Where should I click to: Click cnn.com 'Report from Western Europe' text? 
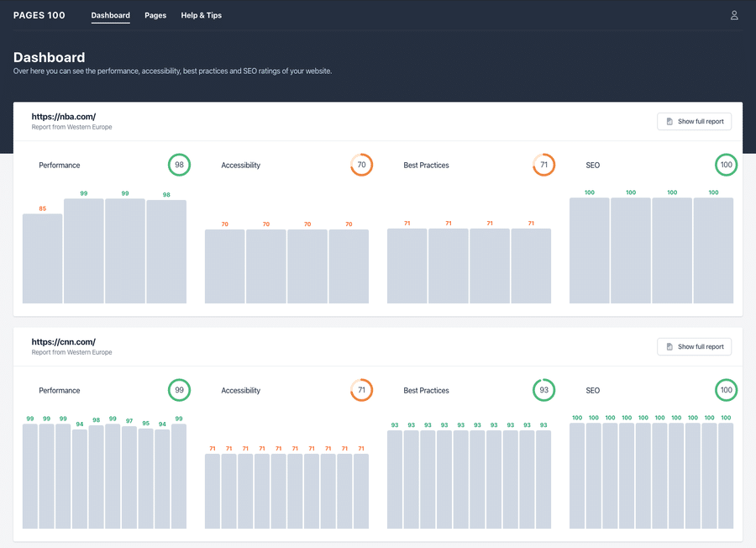[72, 353]
